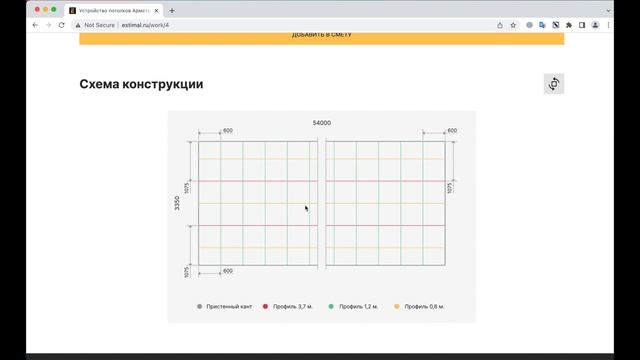Show the Not Secure site info

click(x=95, y=25)
